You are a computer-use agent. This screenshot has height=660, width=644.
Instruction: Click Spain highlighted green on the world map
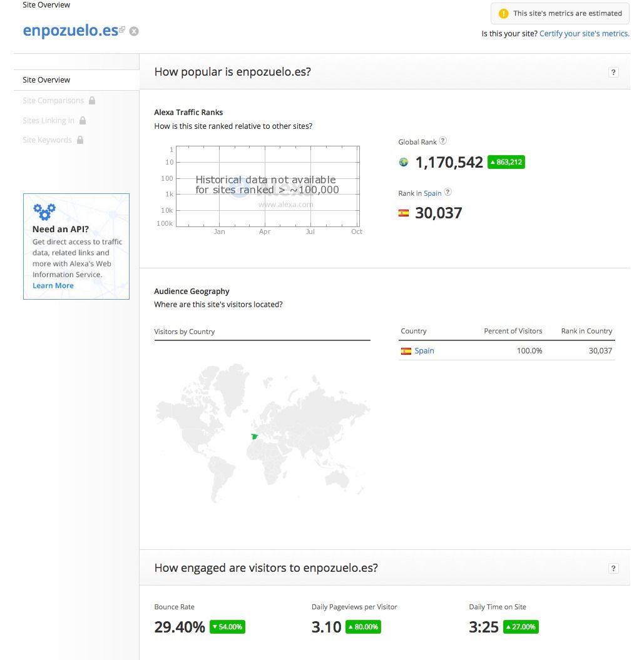(254, 437)
